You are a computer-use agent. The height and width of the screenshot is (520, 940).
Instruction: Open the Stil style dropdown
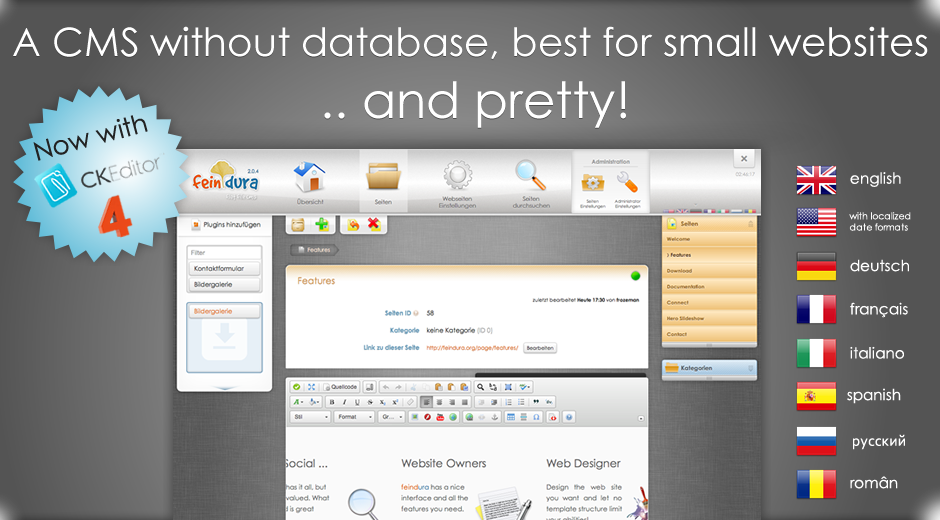pyautogui.click(x=310, y=417)
